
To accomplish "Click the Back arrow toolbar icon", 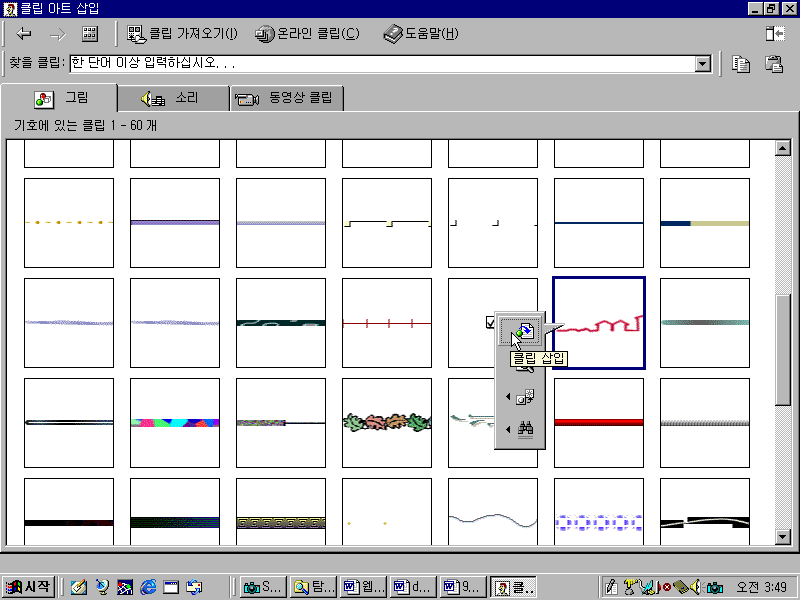I will pos(24,34).
